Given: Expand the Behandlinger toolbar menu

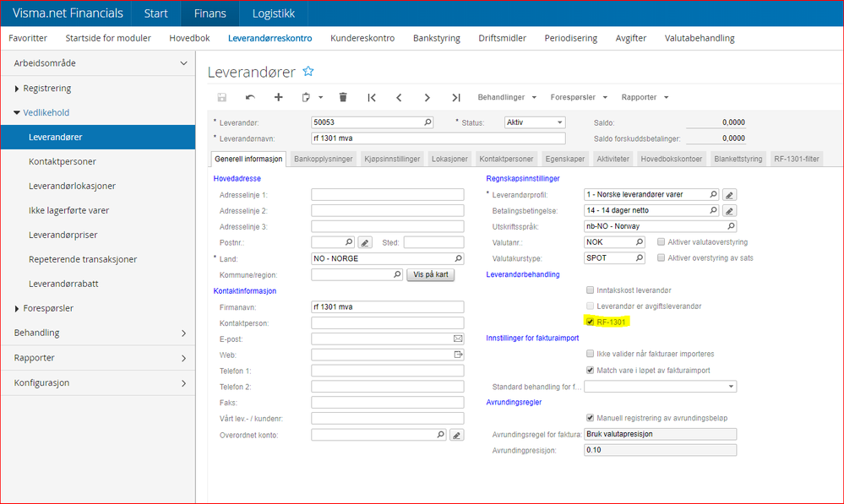Looking at the screenshot, I should tap(507, 97).
